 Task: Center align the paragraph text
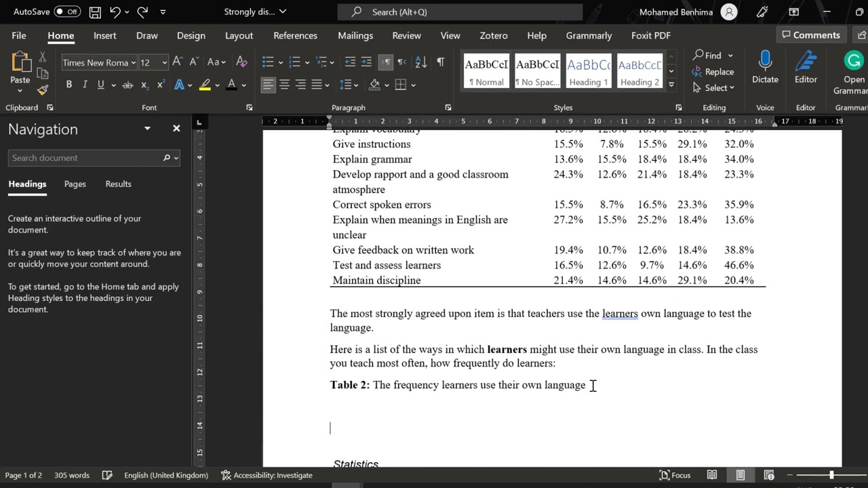point(285,85)
